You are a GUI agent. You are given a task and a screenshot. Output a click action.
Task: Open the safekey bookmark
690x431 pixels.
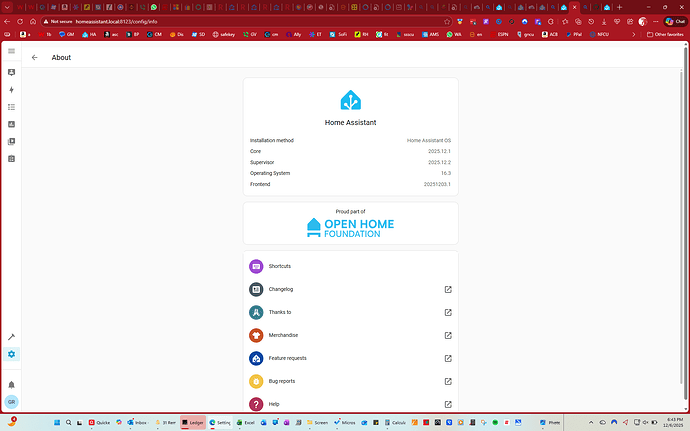click(x=224, y=34)
